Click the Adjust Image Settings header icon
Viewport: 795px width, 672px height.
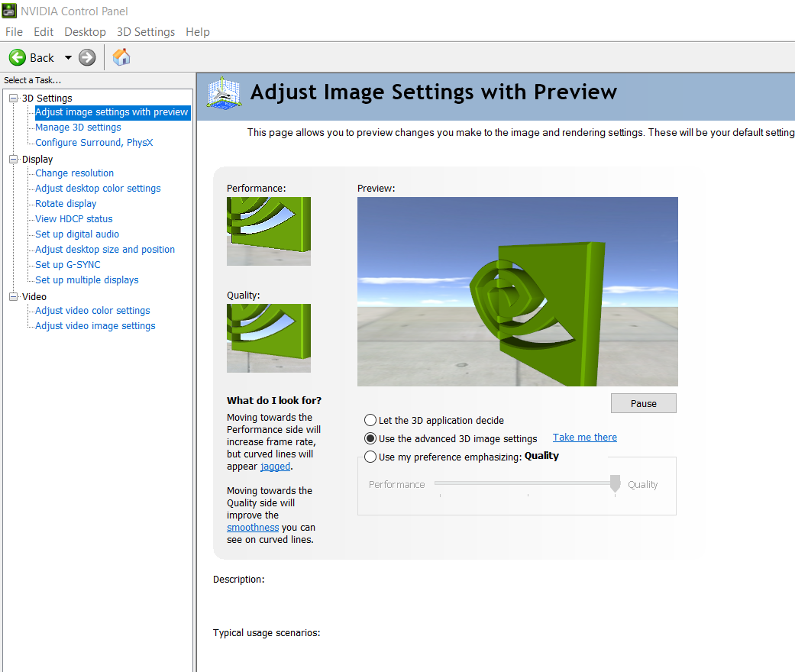coord(224,93)
